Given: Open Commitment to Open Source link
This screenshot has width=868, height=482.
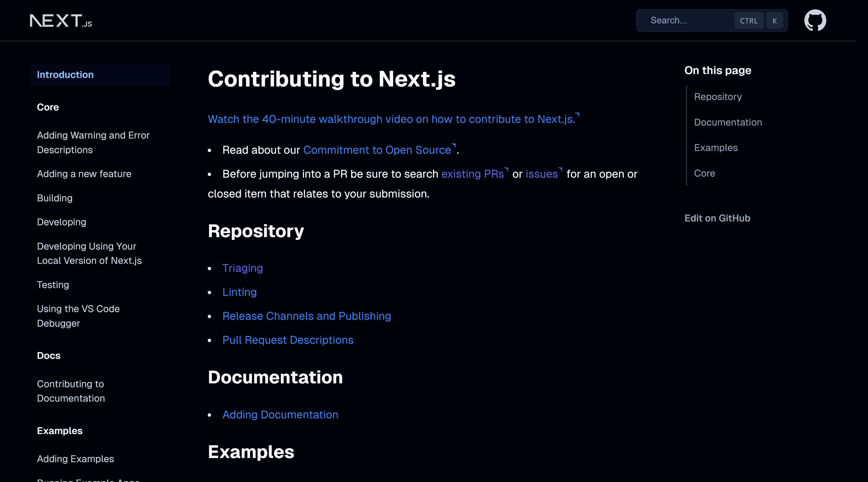Looking at the screenshot, I should pyautogui.click(x=377, y=150).
